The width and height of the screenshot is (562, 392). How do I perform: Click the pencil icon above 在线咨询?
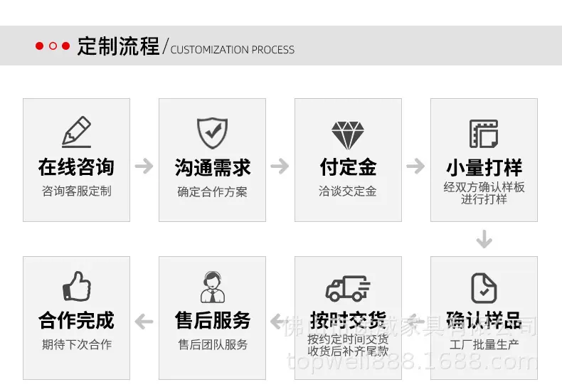click(x=76, y=132)
